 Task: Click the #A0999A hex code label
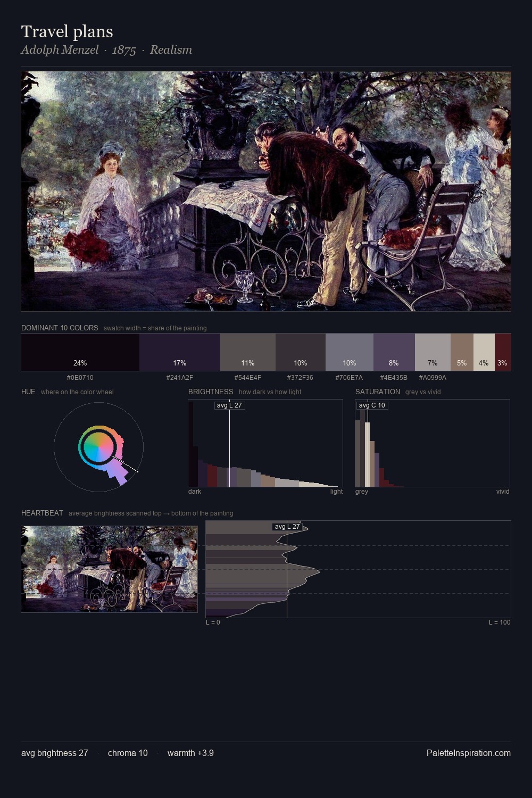tap(433, 378)
